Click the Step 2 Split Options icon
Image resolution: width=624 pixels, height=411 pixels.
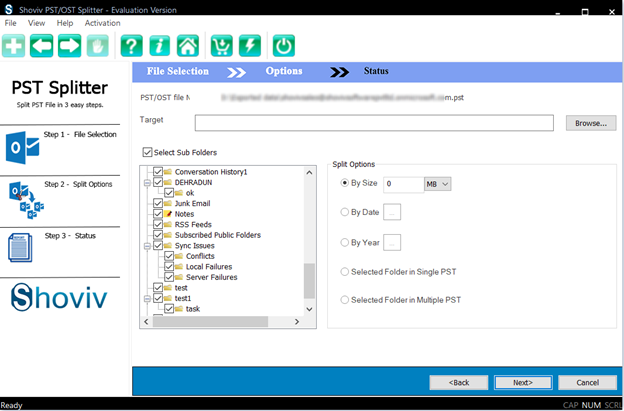coord(26,200)
